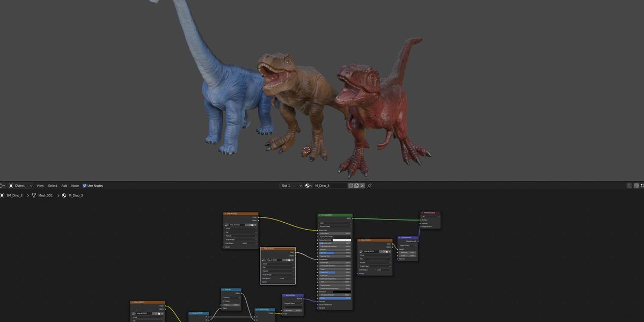Toggle the Use Nodes checkbox
644x322 pixels.
click(x=84, y=186)
